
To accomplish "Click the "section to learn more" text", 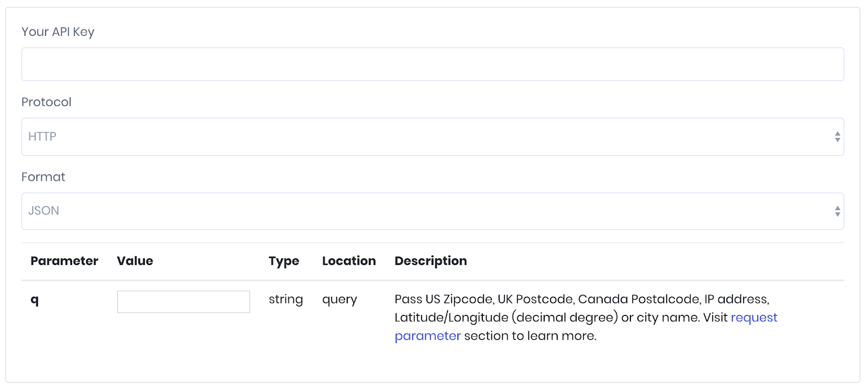I will (530, 336).
